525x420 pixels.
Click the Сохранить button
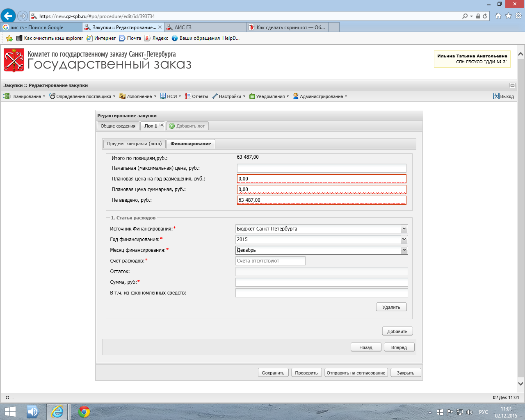(273, 373)
